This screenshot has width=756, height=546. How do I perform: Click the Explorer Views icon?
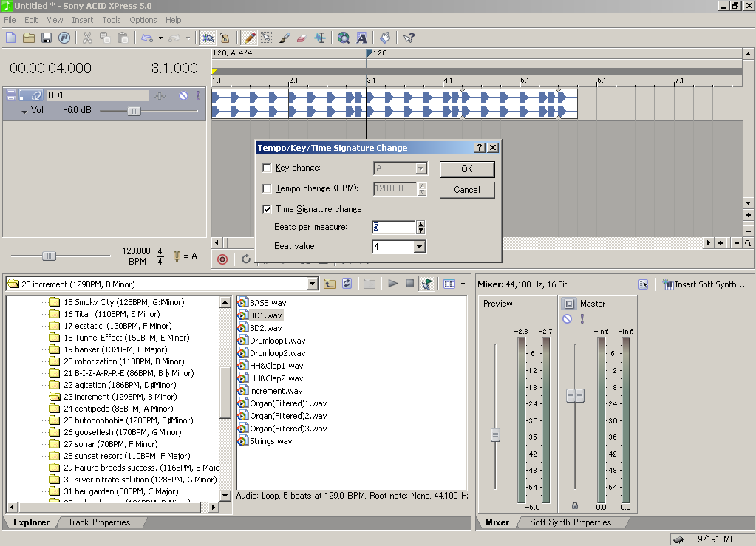[x=449, y=284]
